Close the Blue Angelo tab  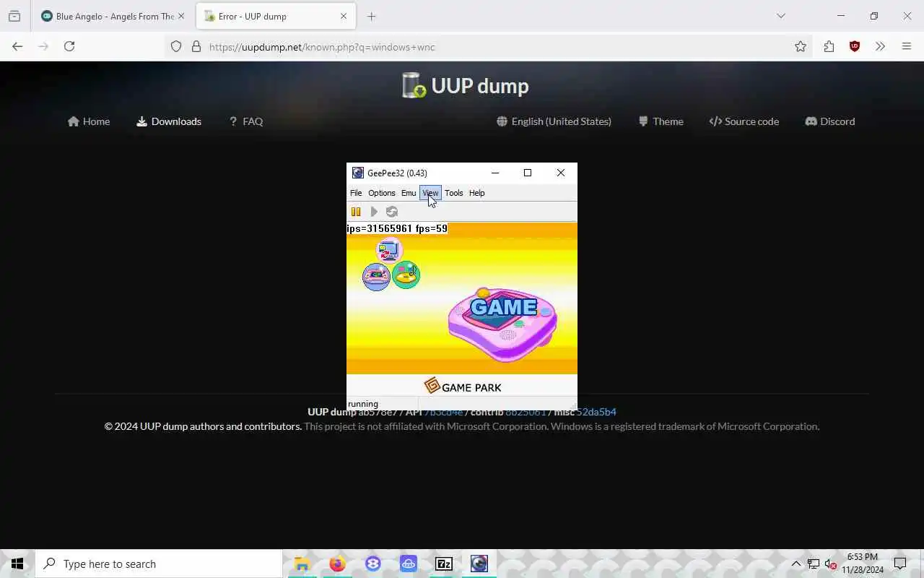point(181,16)
